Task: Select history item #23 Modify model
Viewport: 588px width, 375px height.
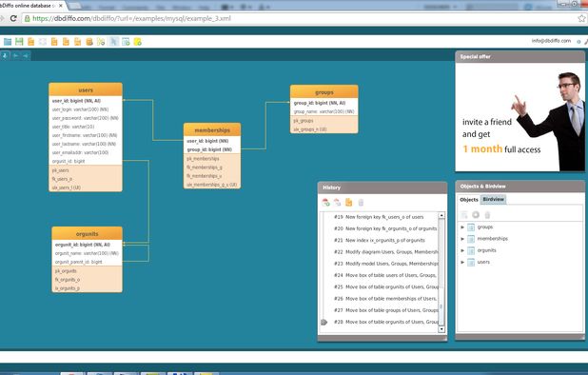Action: coord(385,264)
